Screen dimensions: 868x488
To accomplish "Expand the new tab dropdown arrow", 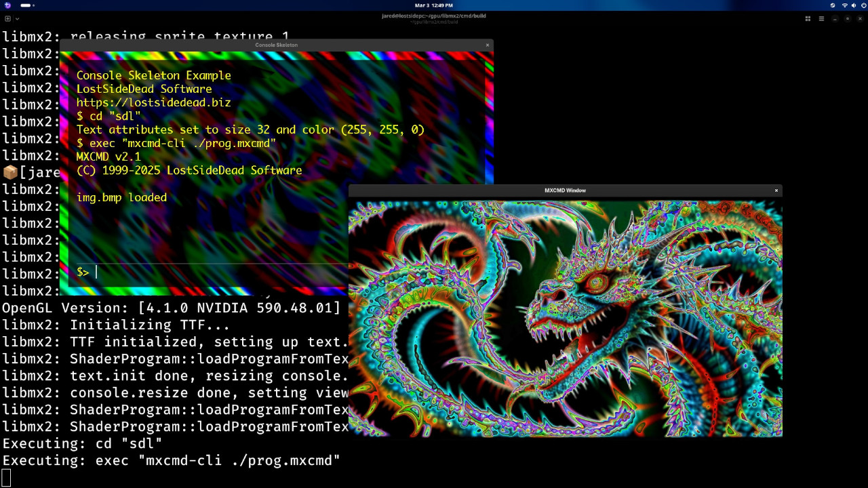I will pyautogui.click(x=17, y=19).
